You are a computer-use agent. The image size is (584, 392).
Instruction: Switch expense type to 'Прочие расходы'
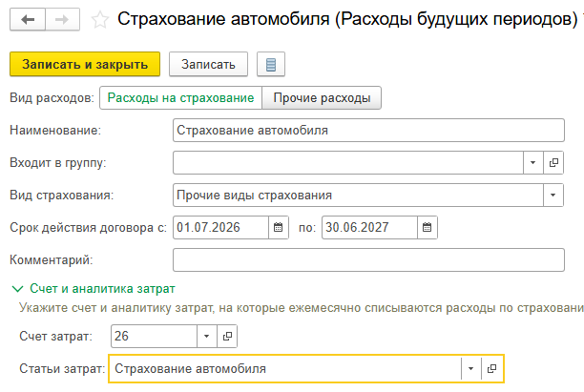pos(322,98)
